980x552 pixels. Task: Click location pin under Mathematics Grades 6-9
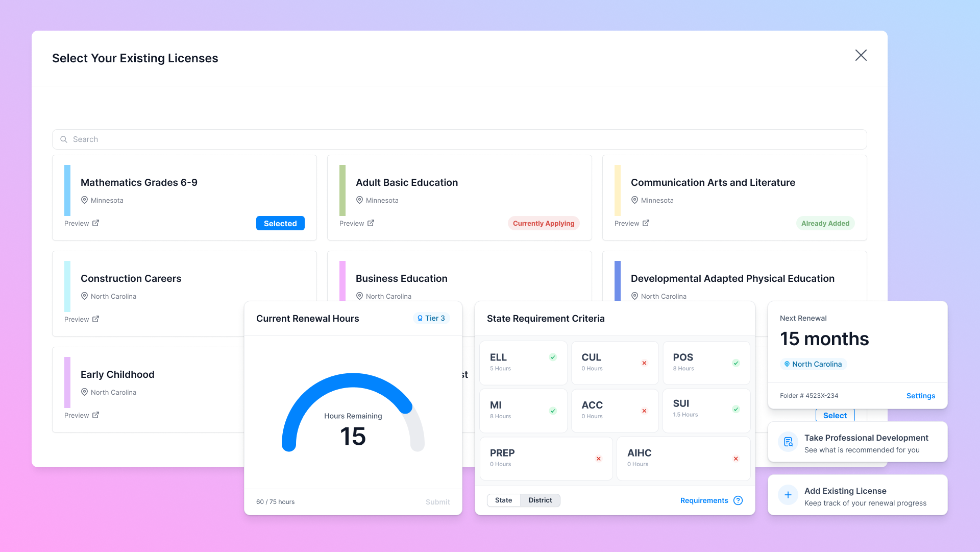[84, 200]
